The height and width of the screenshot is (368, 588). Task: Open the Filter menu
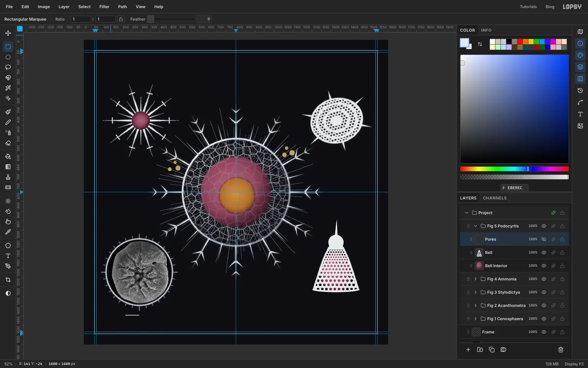point(104,7)
